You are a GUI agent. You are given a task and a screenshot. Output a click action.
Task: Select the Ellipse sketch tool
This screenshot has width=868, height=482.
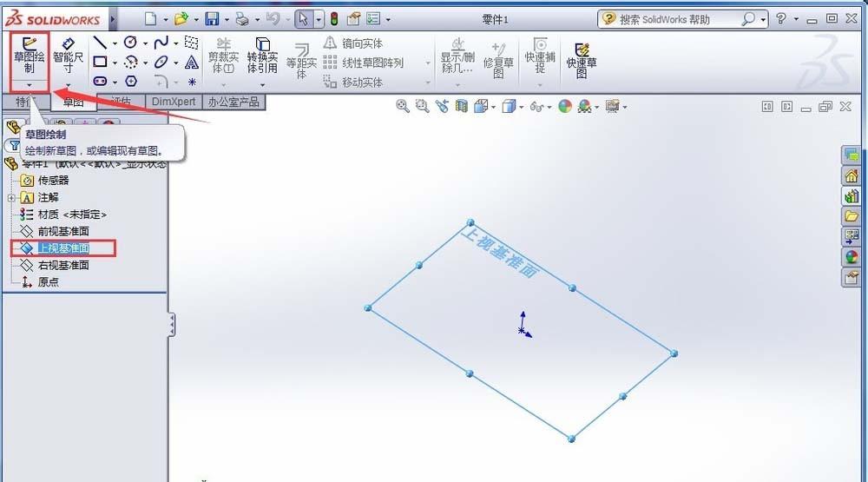(x=161, y=62)
